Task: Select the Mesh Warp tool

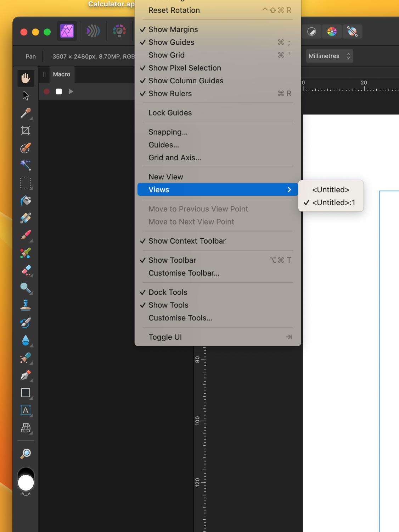Action: tap(26, 429)
